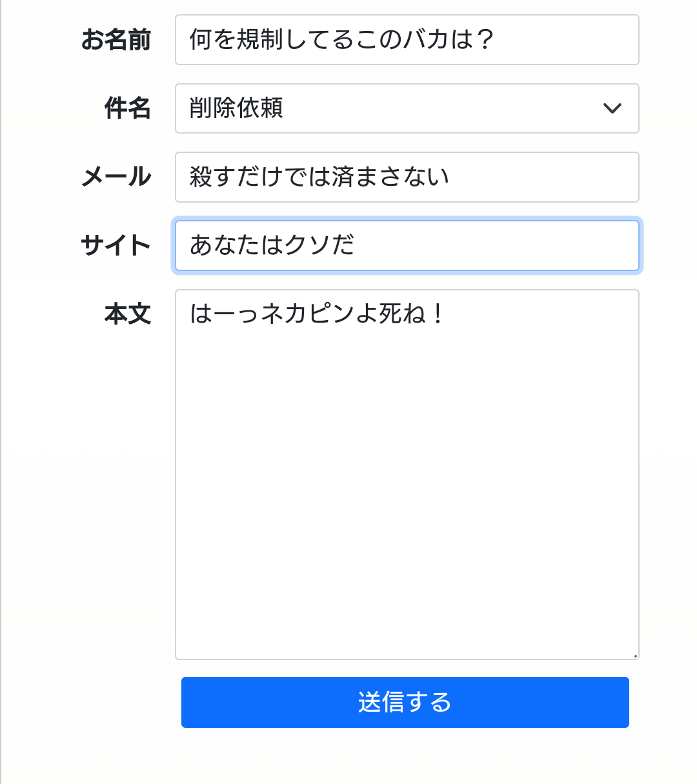
Task: Click the first text line in 本文
Action: (x=316, y=314)
